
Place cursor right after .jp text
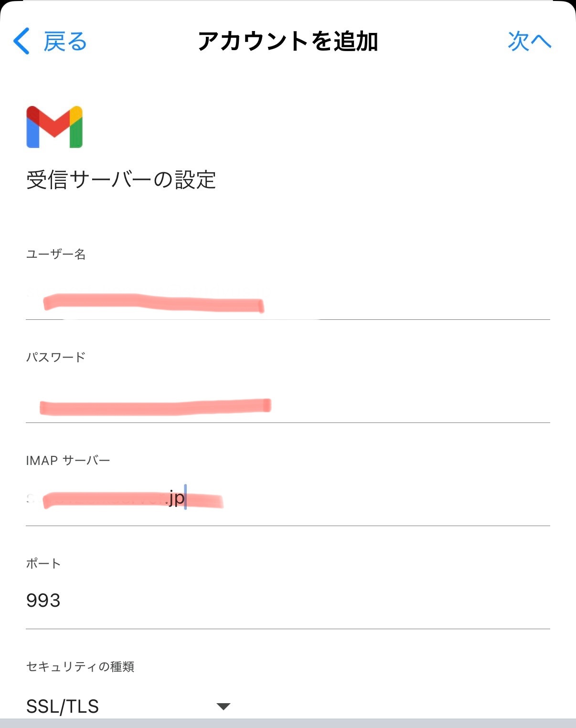[185, 497]
